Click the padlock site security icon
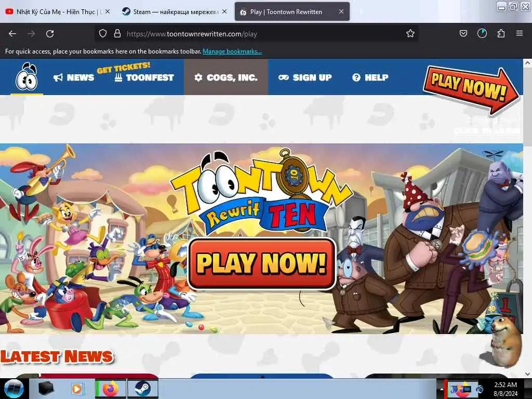The width and height of the screenshot is (532, 399). point(117,34)
